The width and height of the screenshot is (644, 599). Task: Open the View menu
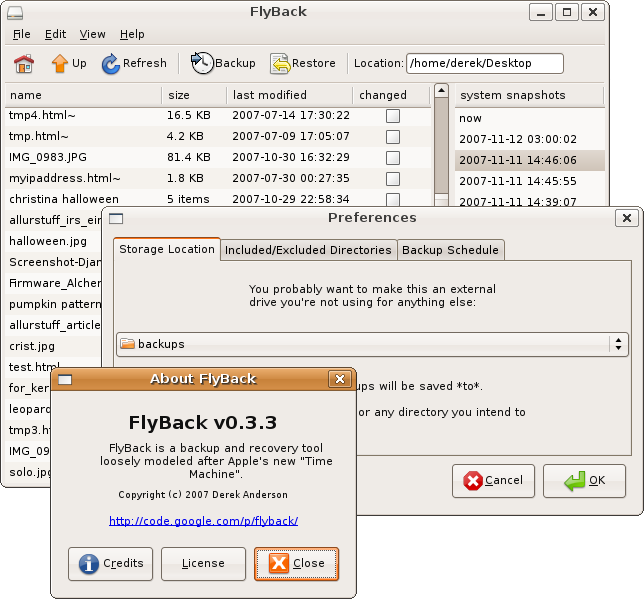(92, 34)
